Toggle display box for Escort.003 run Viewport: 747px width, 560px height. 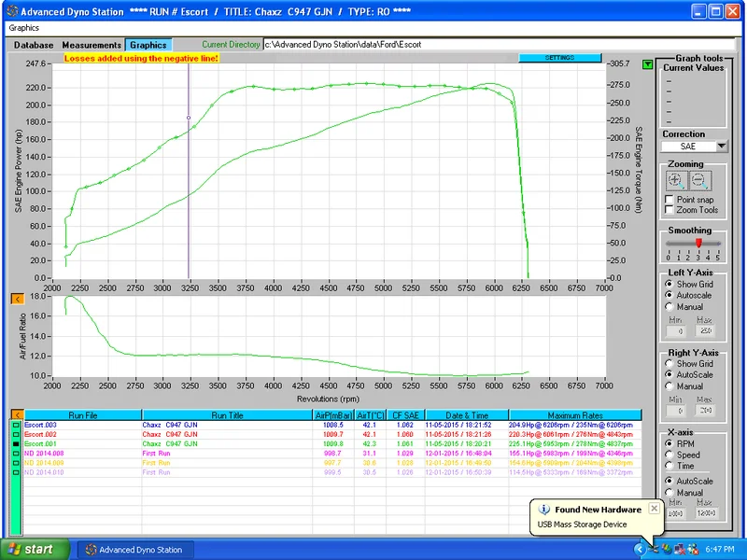click(x=16, y=426)
